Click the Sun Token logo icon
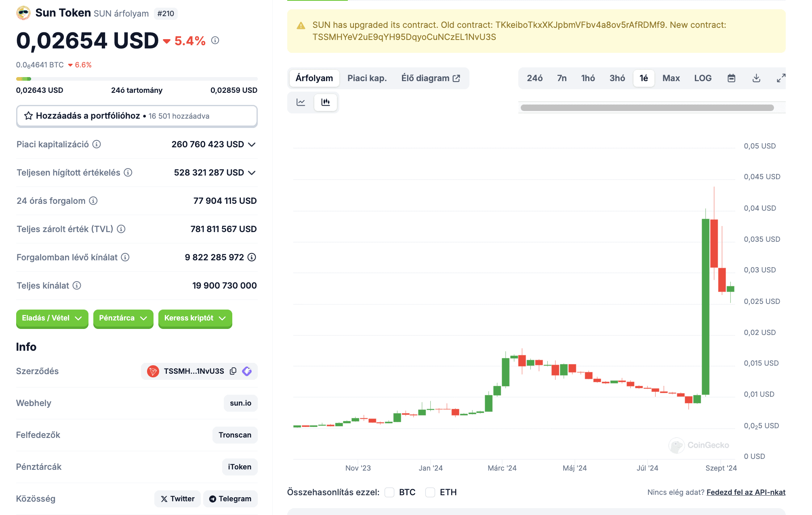Screen dimensions: 812x515 point(23,13)
